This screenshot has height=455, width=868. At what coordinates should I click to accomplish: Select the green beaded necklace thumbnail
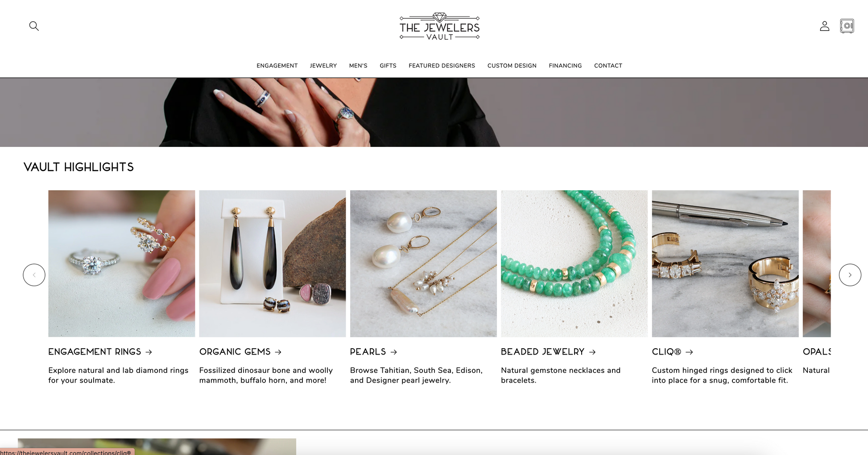pos(574,263)
